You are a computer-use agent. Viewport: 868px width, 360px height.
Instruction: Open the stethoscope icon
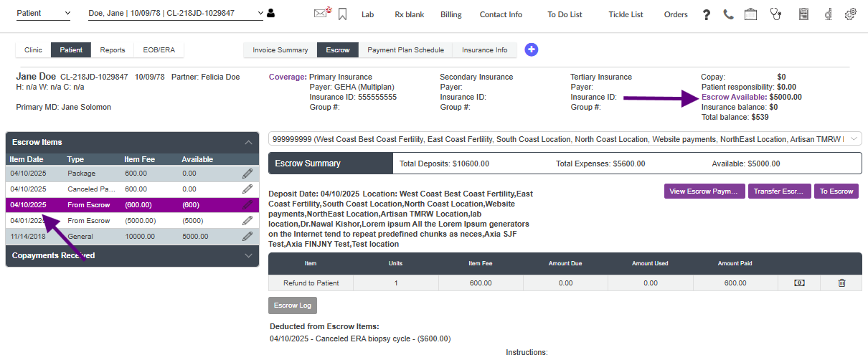click(775, 14)
